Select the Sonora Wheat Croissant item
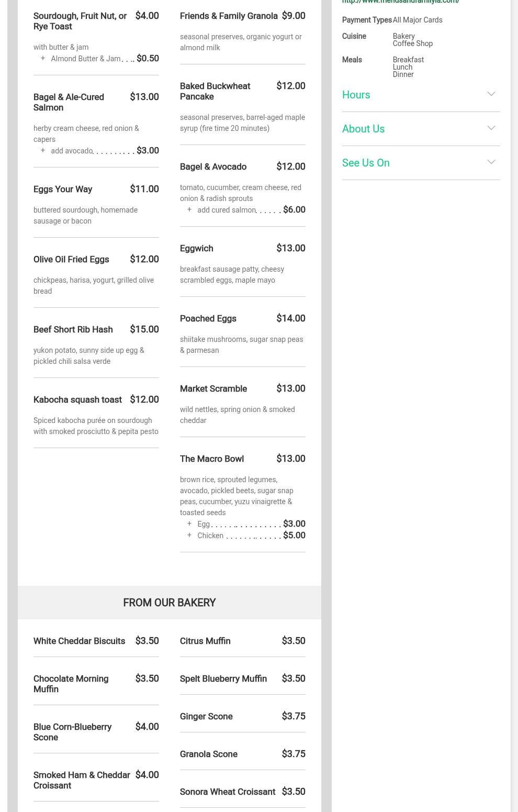This screenshot has height=812, width=518. point(228,792)
